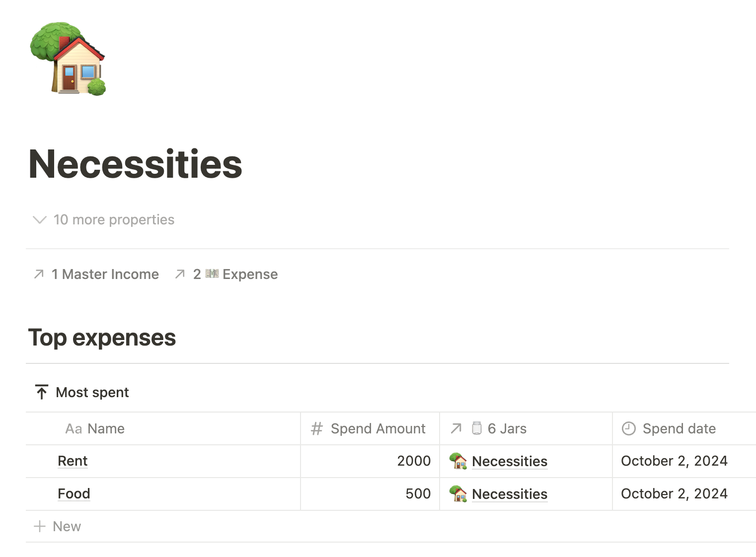Select the Most spent view tab
Screen dimensions: 756x557
coord(92,393)
